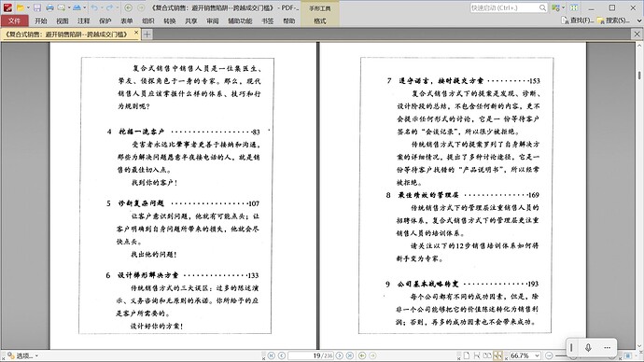The height and width of the screenshot is (362, 644).
Task: Select the 组织 ribbon tab
Action: 147,21
